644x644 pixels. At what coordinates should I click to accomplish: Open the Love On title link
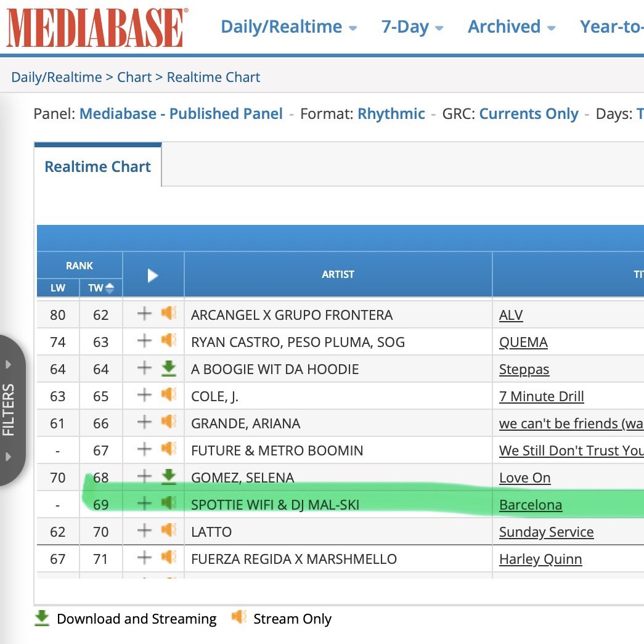coord(524,478)
